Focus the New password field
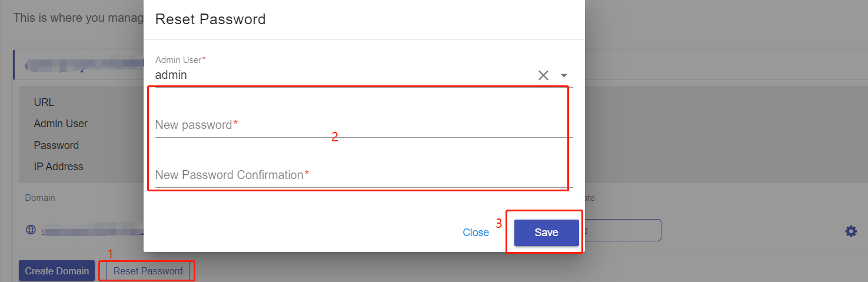Screen dimensions: 868x282 [364, 125]
